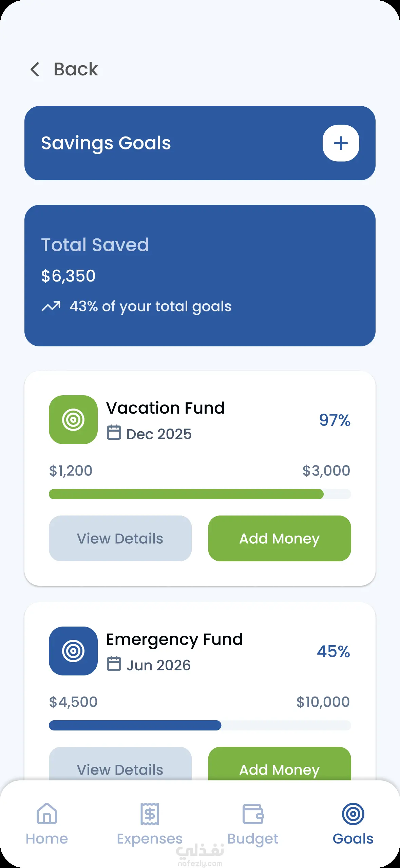Click the green Vacation Fund progress bar
400x868 pixels.
186,494
